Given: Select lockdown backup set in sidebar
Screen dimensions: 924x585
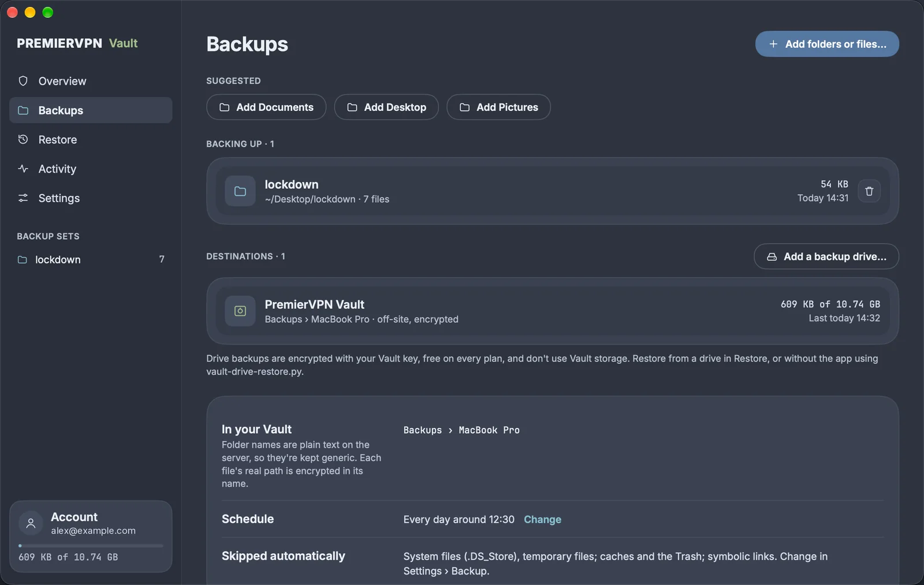Looking at the screenshot, I should pyautogui.click(x=91, y=260).
